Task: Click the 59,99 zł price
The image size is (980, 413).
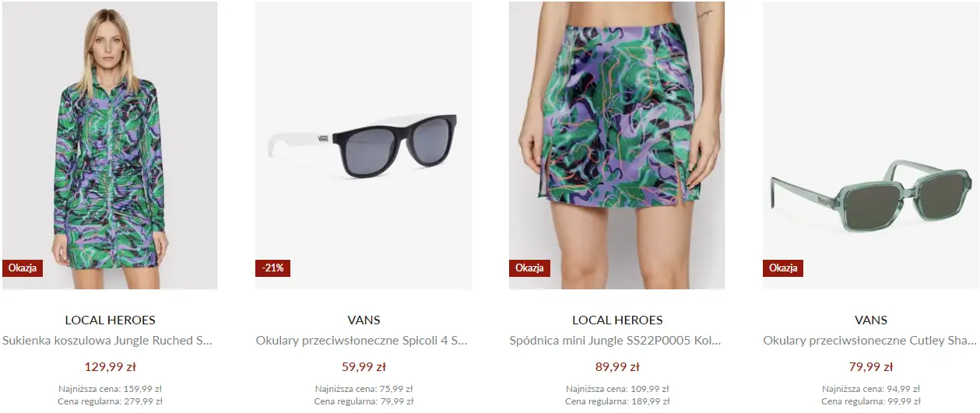Action: [364, 366]
